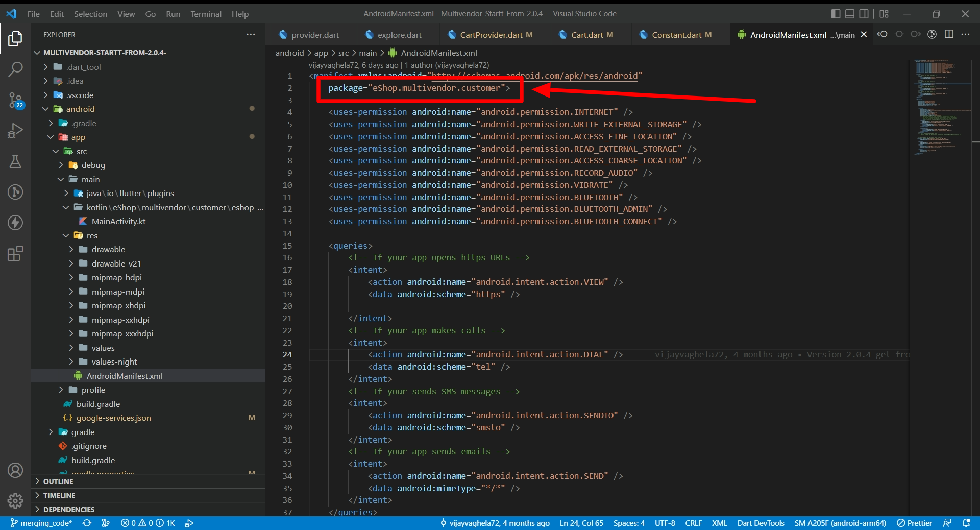Viewport: 980px width, 530px height.
Task: Open Source Control view with 22 badge
Action: point(15,100)
